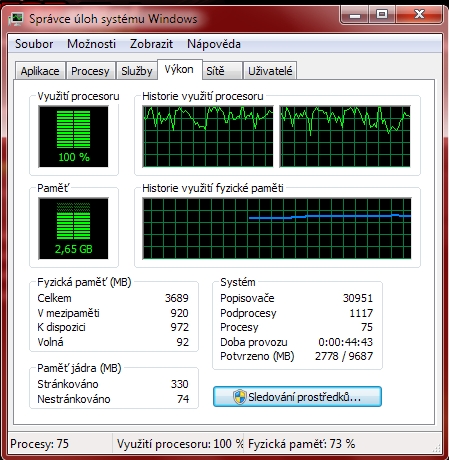Image resolution: width=449 pixels, height=460 pixels.
Task: Click the CPU usage 100 % meter
Action: tap(73, 136)
